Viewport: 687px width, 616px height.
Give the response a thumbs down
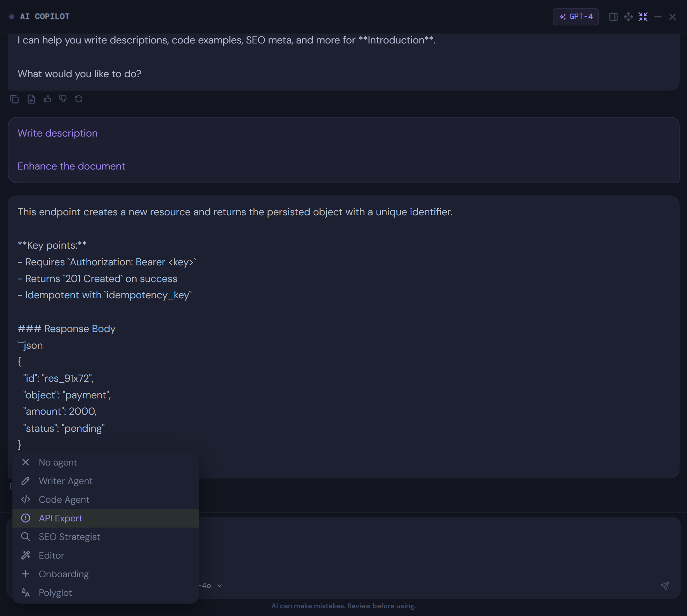pyautogui.click(x=63, y=99)
